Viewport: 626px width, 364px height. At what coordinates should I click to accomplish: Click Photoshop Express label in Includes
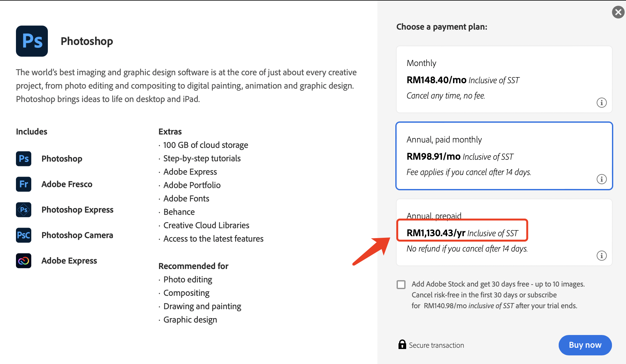[78, 210]
